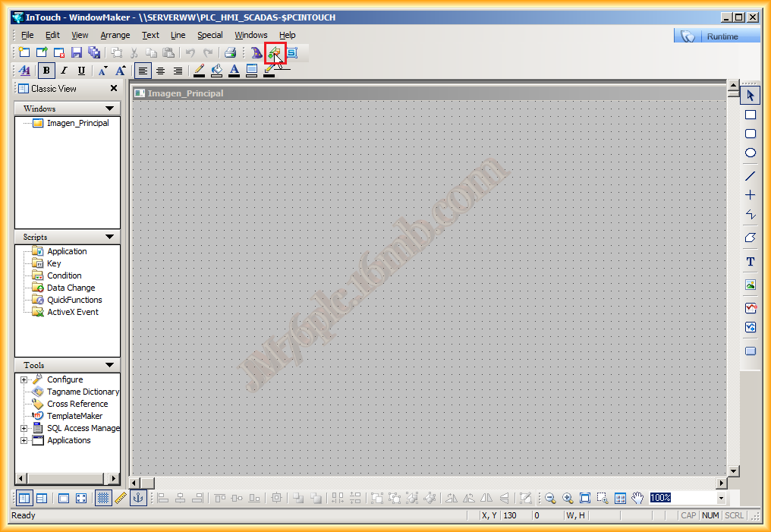Toggle Bold text formatting
This screenshot has height=532, width=771.
[x=47, y=71]
